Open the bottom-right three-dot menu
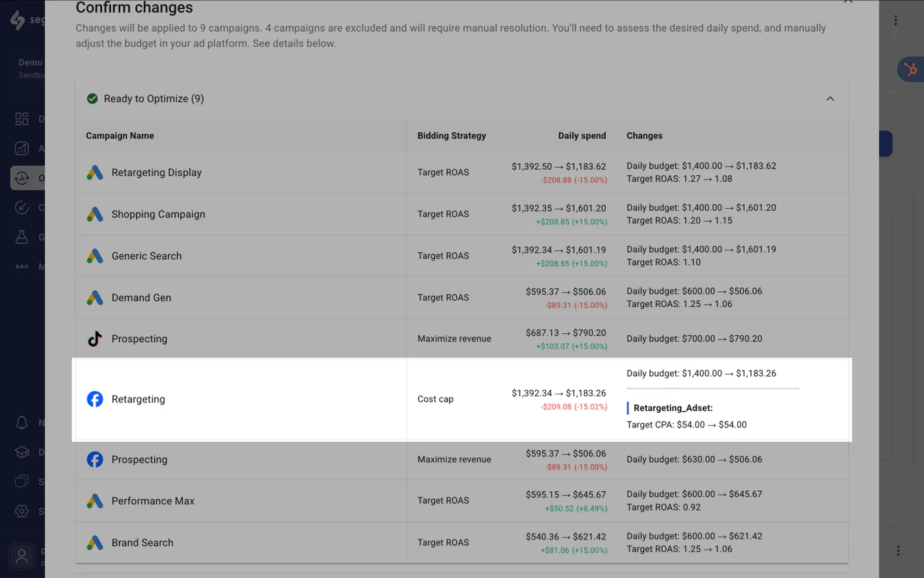The image size is (924, 578). click(898, 550)
